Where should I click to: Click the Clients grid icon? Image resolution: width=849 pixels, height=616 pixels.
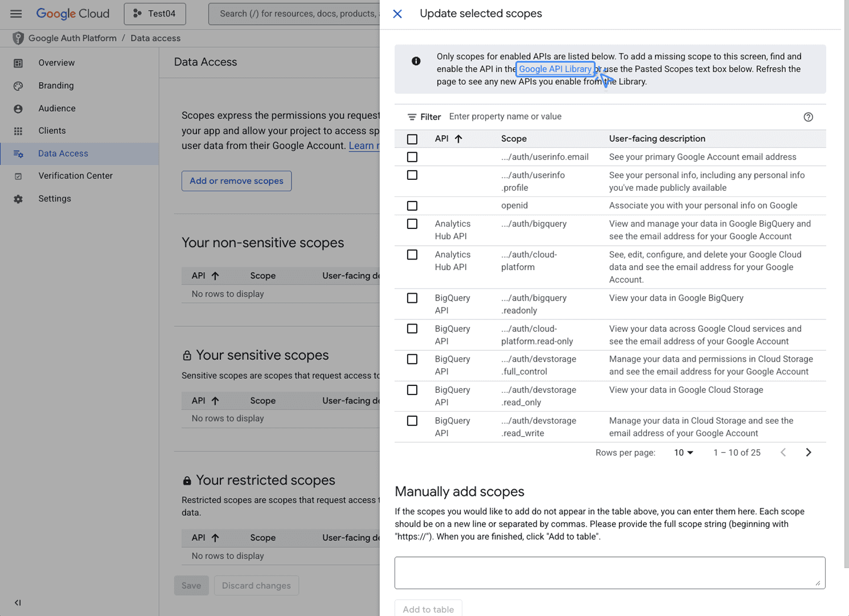pos(18,131)
